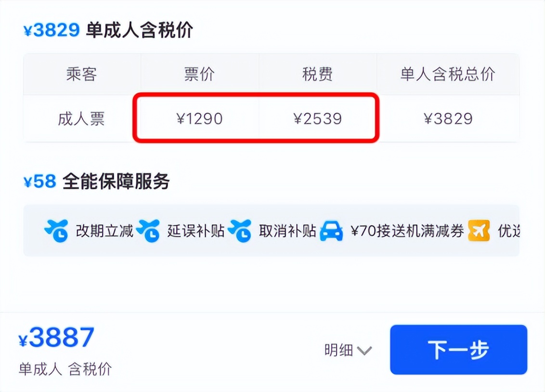Click the 税费 column header

tap(317, 75)
